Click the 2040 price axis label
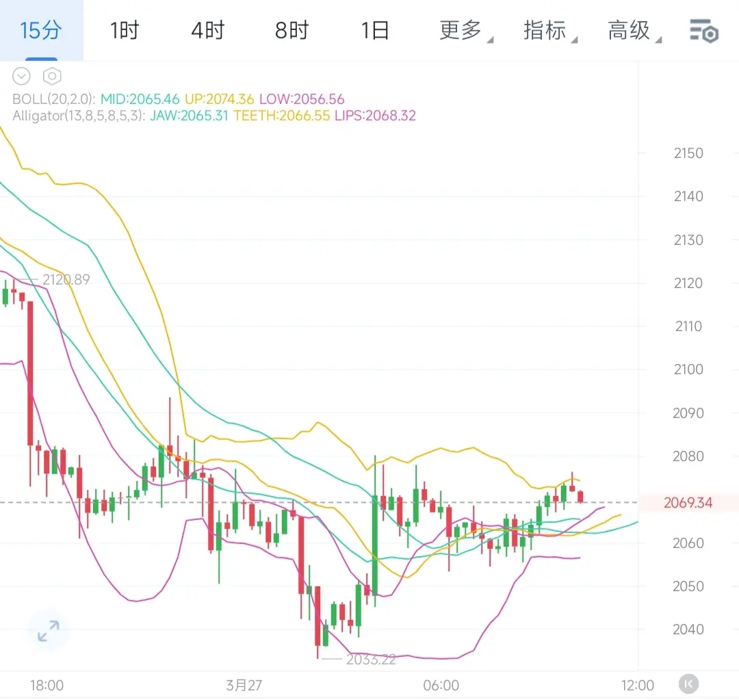 [x=688, y=630]
